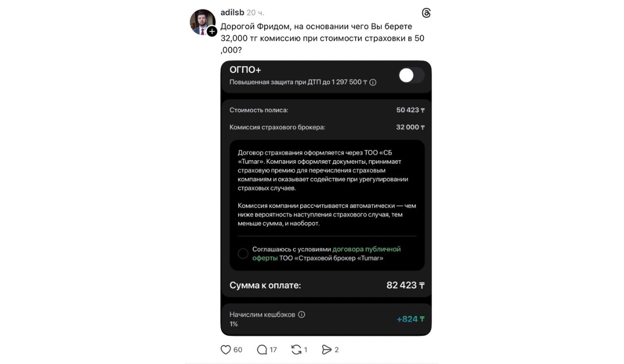Open the comments via the reply bubble icon

tap(262, 350)
